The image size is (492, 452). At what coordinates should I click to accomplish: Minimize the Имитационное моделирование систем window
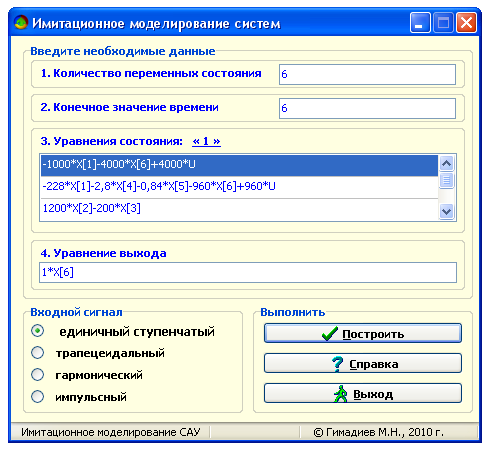pos(420,23)
